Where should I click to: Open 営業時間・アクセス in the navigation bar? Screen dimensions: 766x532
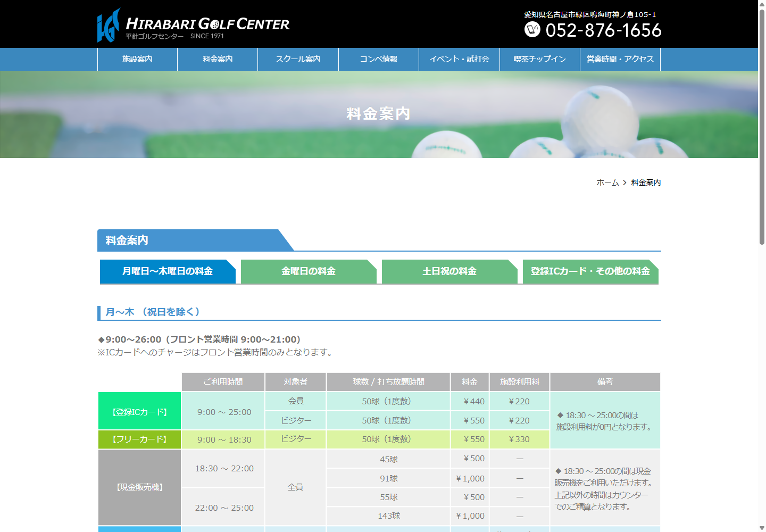620,59
